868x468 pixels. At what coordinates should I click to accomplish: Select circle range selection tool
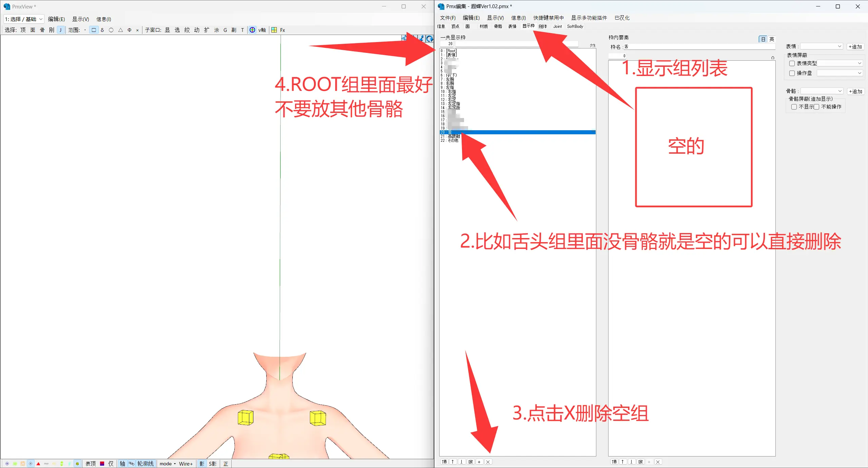pos(111,30)
